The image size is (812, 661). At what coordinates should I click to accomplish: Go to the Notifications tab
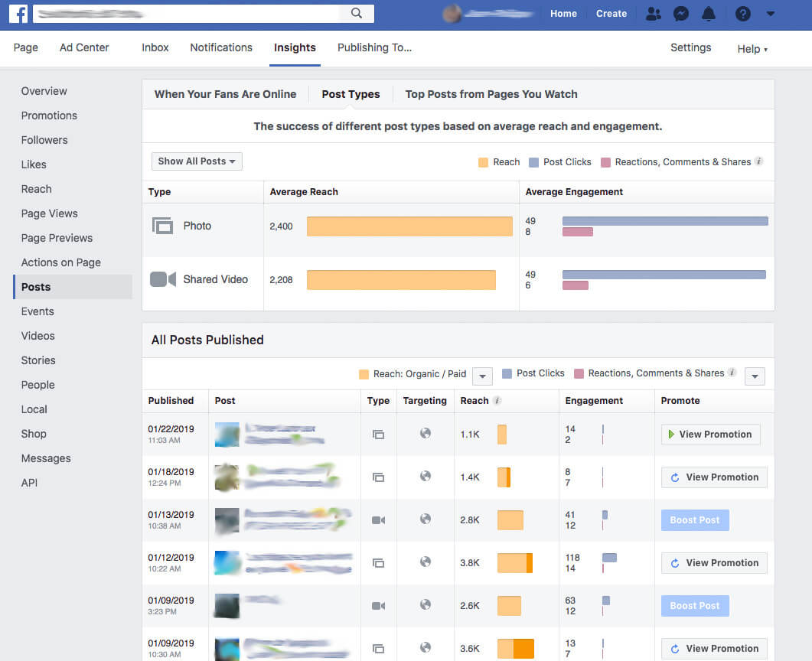pos(221,47)
